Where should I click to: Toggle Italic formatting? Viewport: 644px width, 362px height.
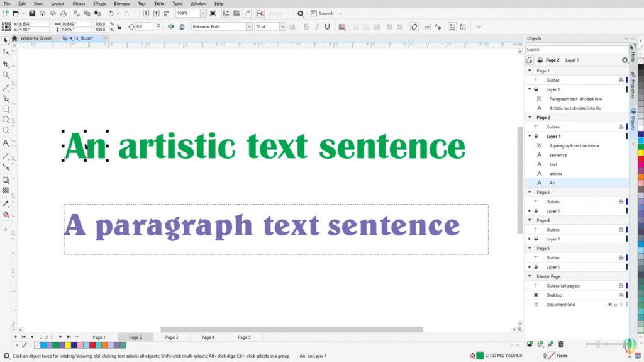317,26
